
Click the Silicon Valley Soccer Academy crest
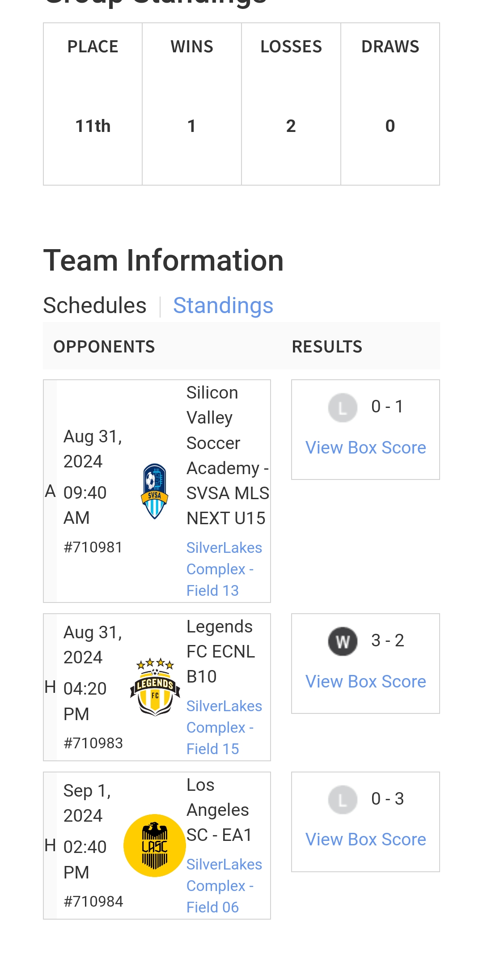155,491
